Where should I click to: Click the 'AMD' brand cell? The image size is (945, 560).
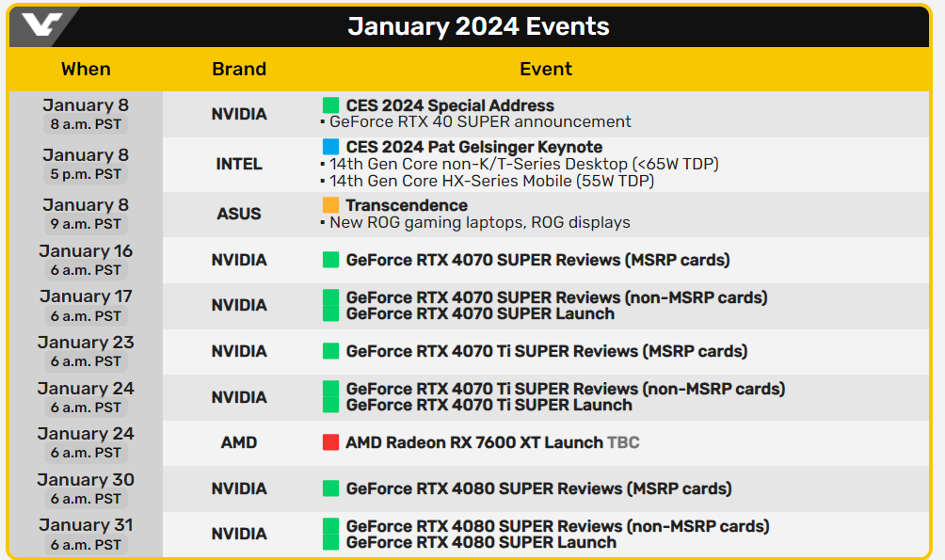(239, 442)
